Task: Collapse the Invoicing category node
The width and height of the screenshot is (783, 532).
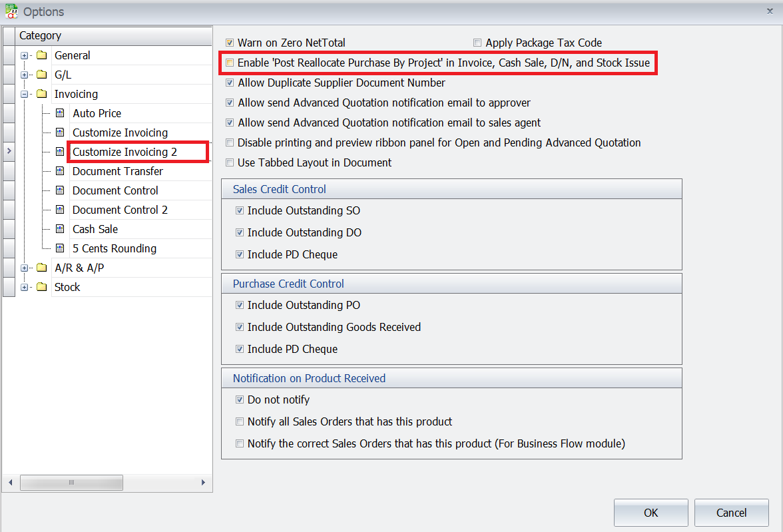Action: pyautogui.click(x=25, y=94)
